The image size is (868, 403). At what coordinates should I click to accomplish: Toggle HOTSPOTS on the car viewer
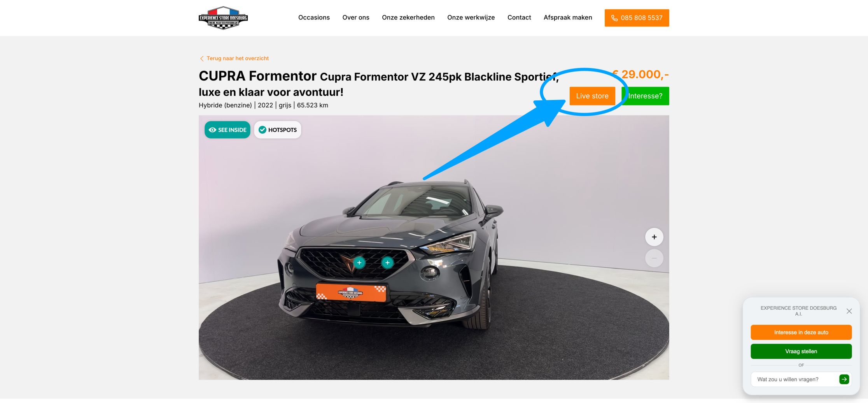tap(278, 130)
